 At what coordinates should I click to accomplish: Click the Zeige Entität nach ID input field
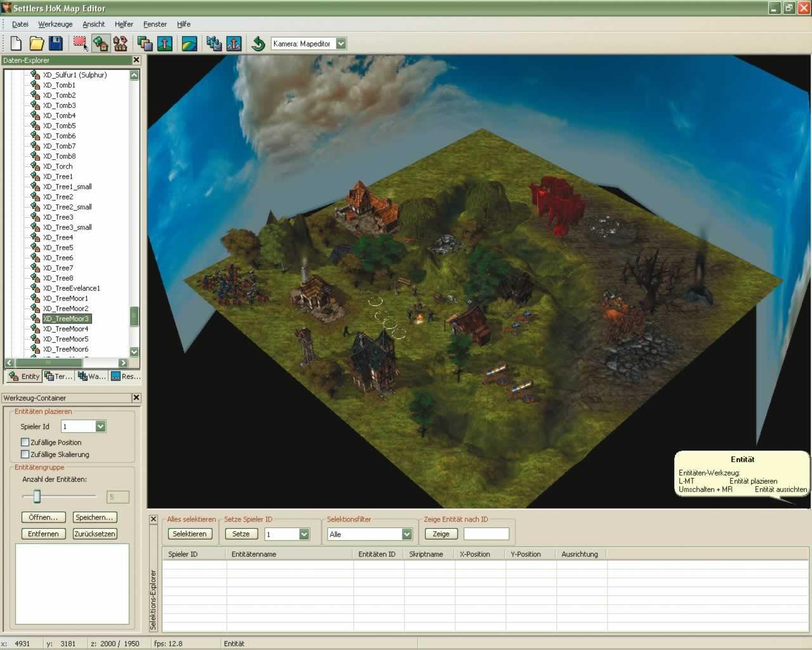tap(486, 534)
